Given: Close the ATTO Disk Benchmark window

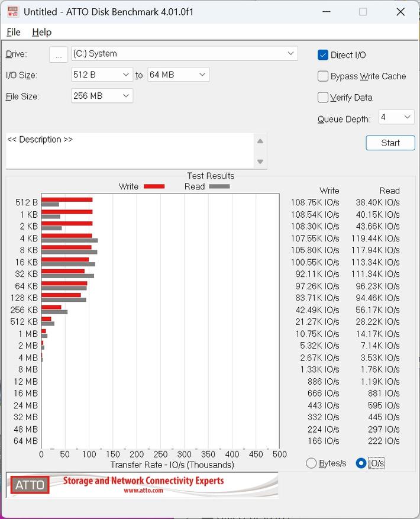Looking at the screenshot, I should tap(400, 12).
